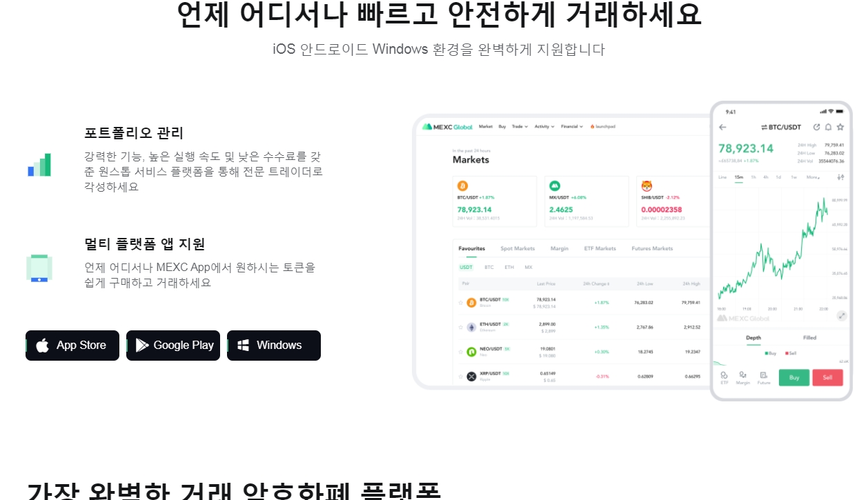Screen dimensions: 868x500
Task: Click the red Sell button
Action: [x=827, y=377]
